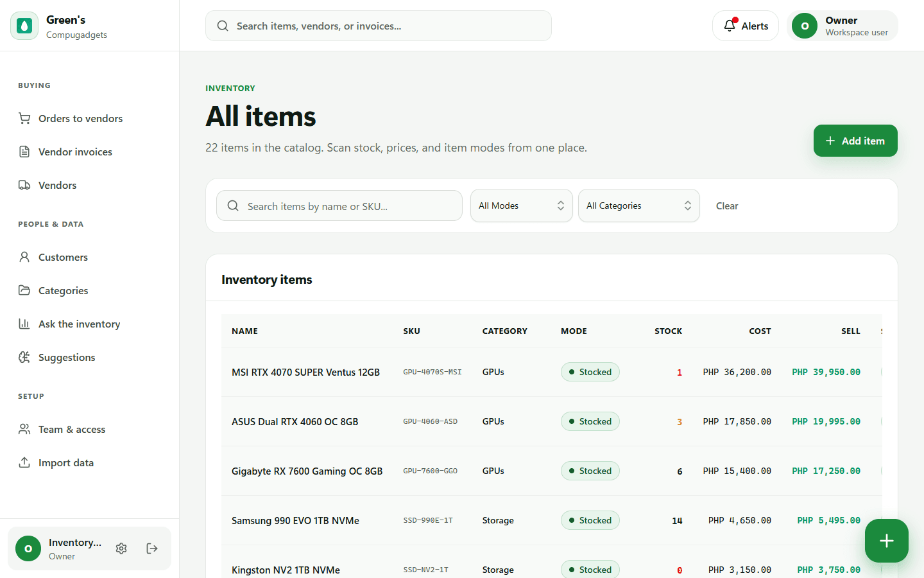Screen dimensions: 924x578
Task: Click the shopping cart icon for Orders
Action: tap(24, 118)
